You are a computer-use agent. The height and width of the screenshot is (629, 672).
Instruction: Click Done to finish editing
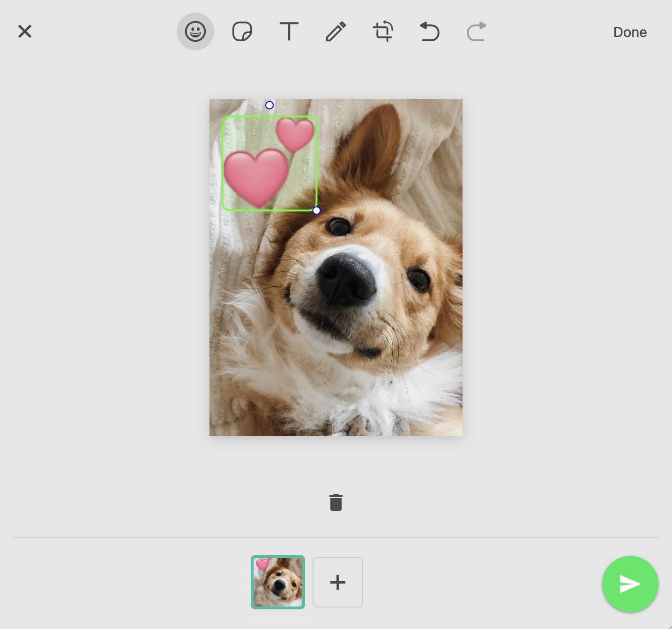(630, 32)
